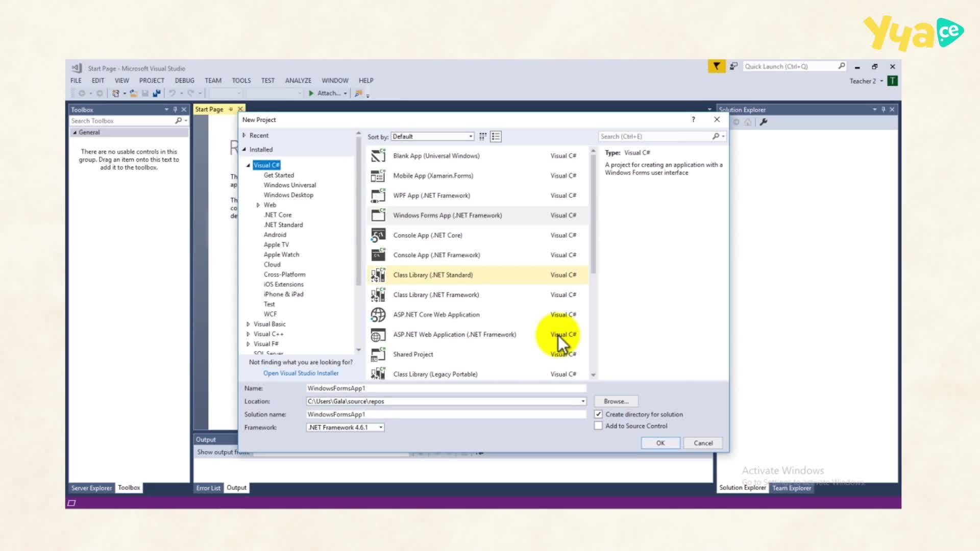Switch to the Error List tab
The width and height of the screenshot is (980, 551).
(x=208, y=488)
